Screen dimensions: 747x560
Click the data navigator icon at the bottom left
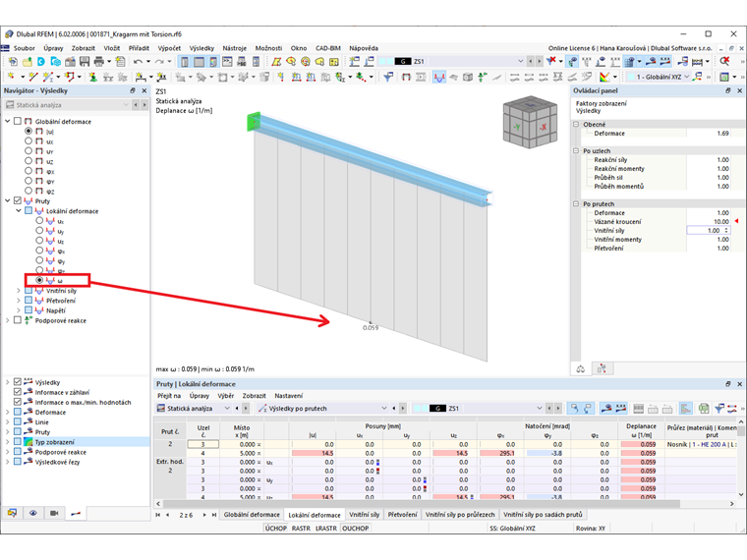pyautogui.click(x=12, y=513)
